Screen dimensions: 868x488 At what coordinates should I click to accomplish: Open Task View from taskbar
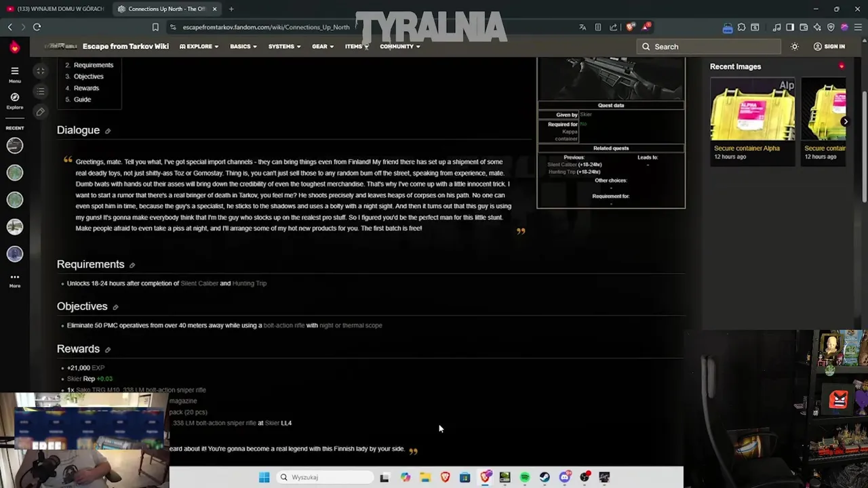(x=384, y=477)
